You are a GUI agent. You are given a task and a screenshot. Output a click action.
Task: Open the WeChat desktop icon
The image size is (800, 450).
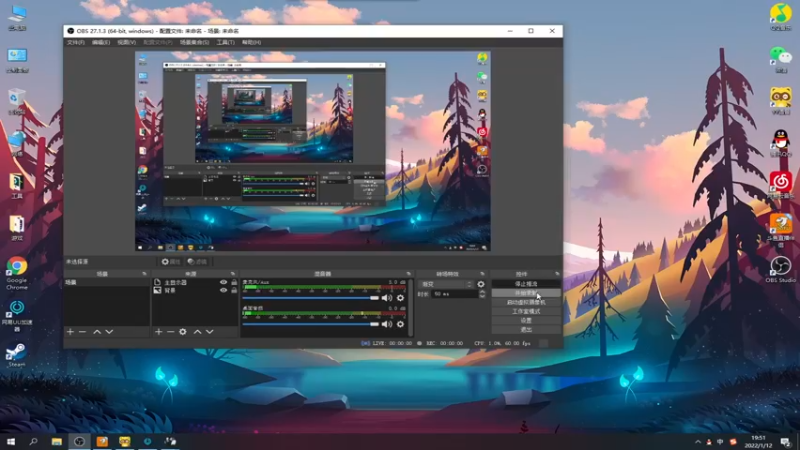[x=781, y=59]
